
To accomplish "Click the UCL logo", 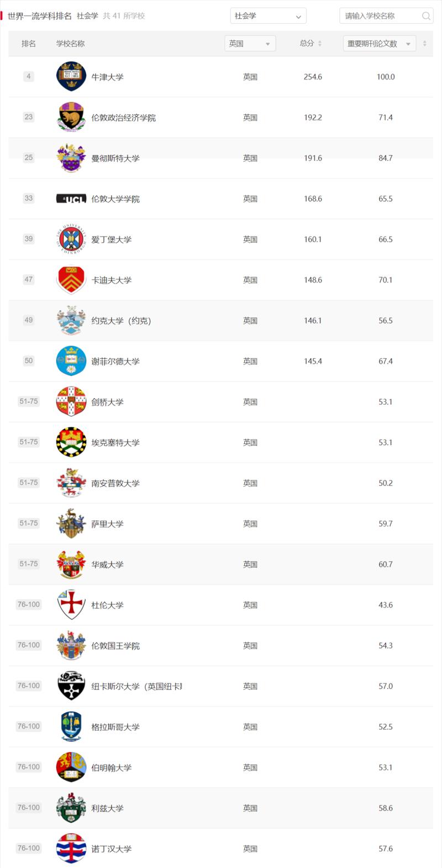I will (x=71, y=199).
